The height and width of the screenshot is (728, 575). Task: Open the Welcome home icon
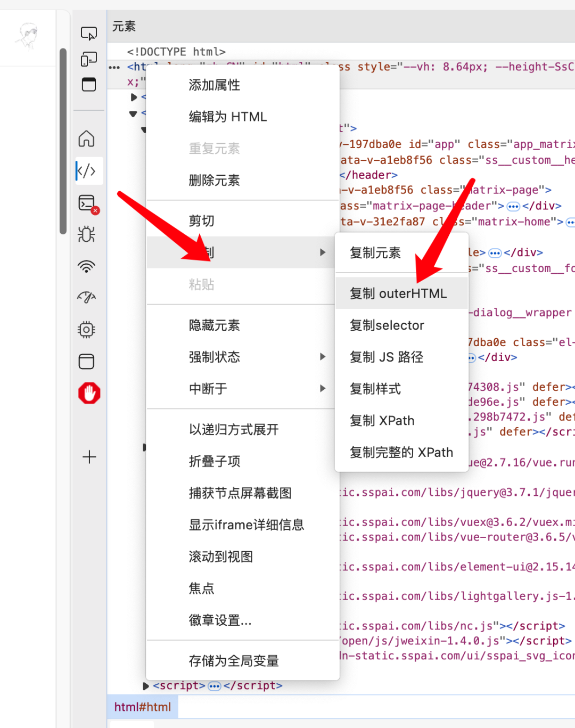coord(86,139)
